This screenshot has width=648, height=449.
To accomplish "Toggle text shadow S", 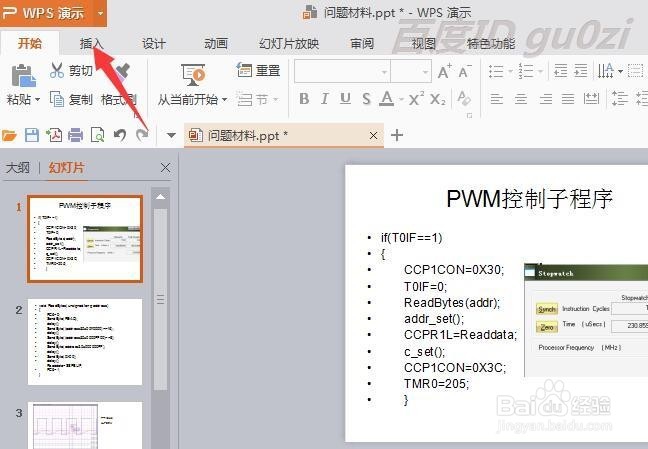I will click(366, 98).
